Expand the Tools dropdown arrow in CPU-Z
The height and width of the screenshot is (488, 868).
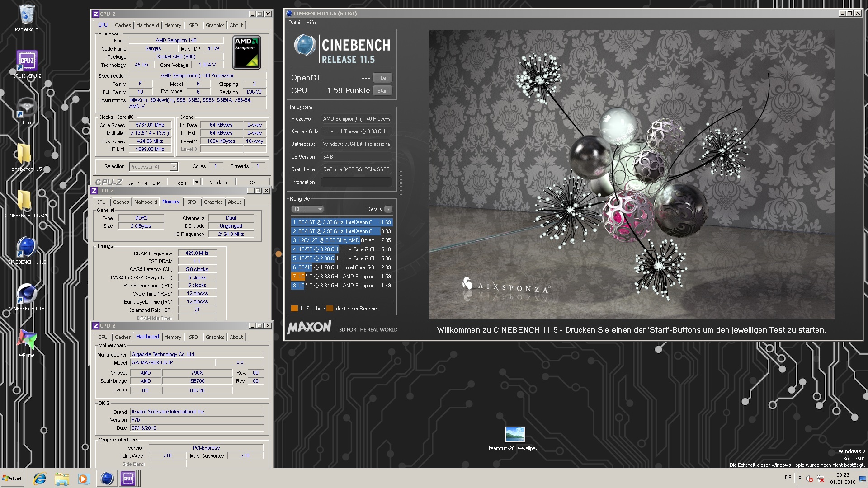tap(197, 183)
